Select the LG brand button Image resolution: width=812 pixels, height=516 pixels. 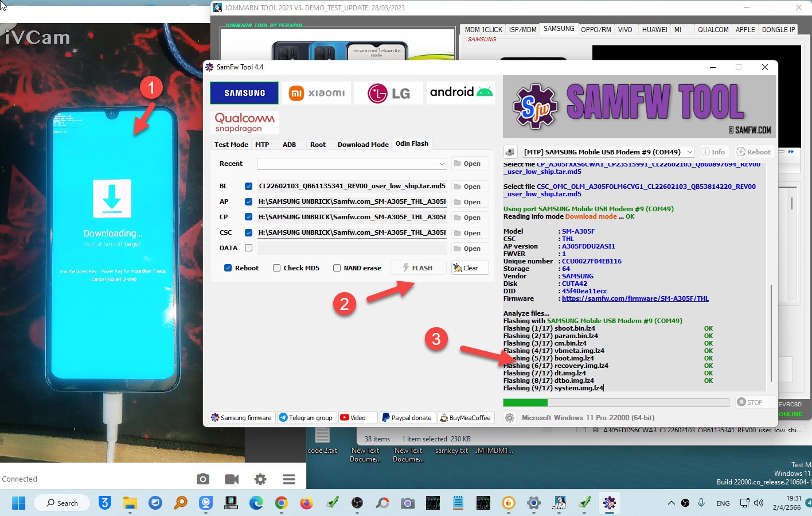tap(389, 93)
